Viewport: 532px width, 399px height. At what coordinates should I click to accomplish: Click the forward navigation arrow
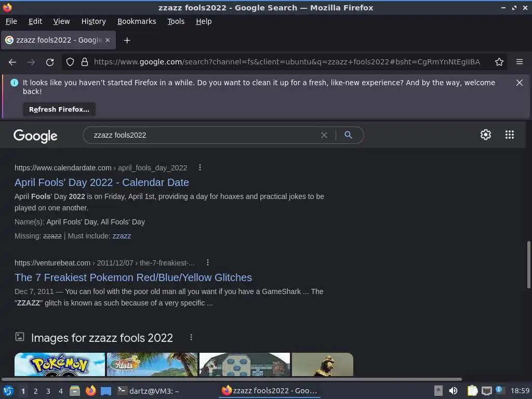point(31,62)
